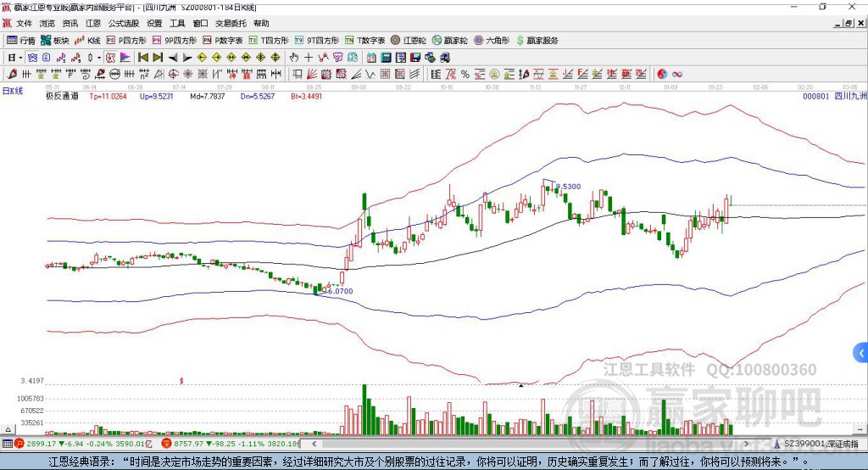This screenshot has height=470, width=868.
Task: Click the 日K线 label
Action: click(x=13, y=91)
